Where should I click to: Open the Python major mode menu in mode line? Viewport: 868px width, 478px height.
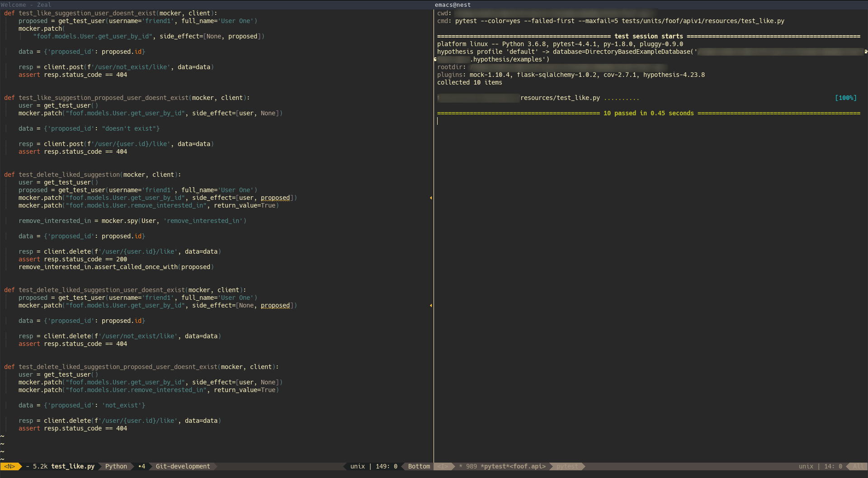pyautogui.click(x=116, y=466)
